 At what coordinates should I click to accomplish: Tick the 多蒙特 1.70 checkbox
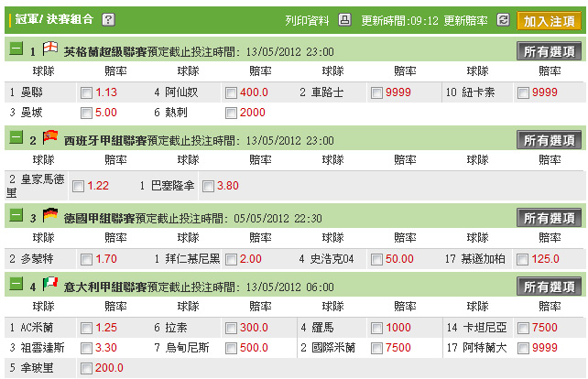[86, 259]
